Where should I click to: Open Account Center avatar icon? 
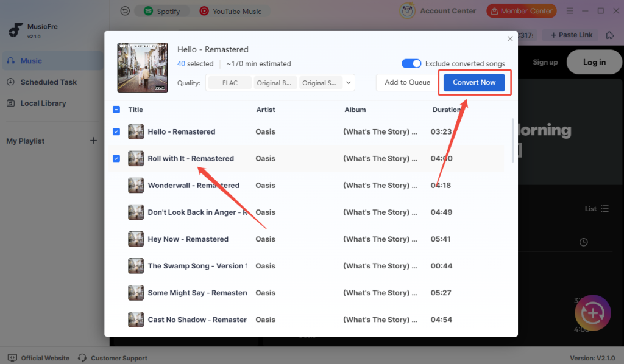[x=407, y=11]
